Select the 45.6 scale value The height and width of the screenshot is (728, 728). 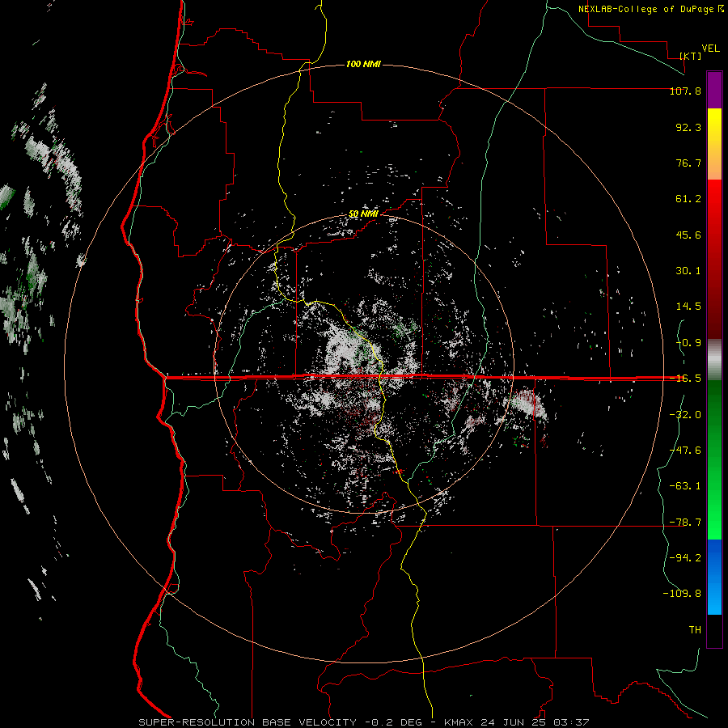688,235
